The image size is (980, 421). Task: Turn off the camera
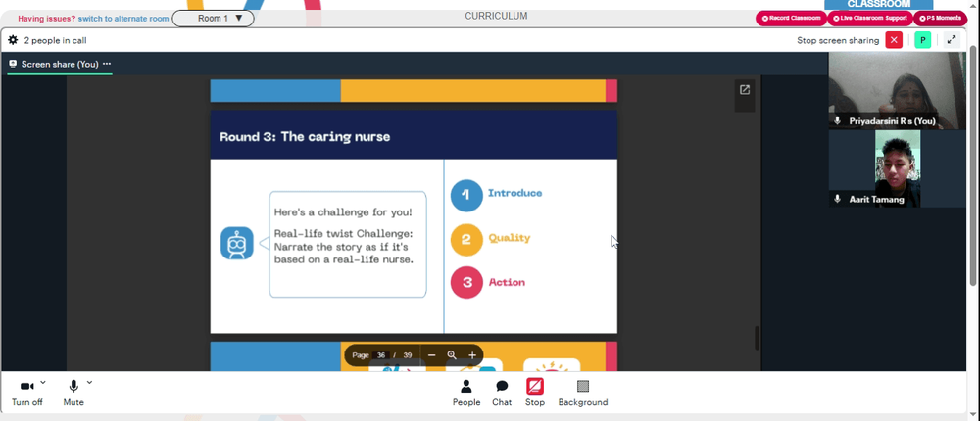point(27,394)
